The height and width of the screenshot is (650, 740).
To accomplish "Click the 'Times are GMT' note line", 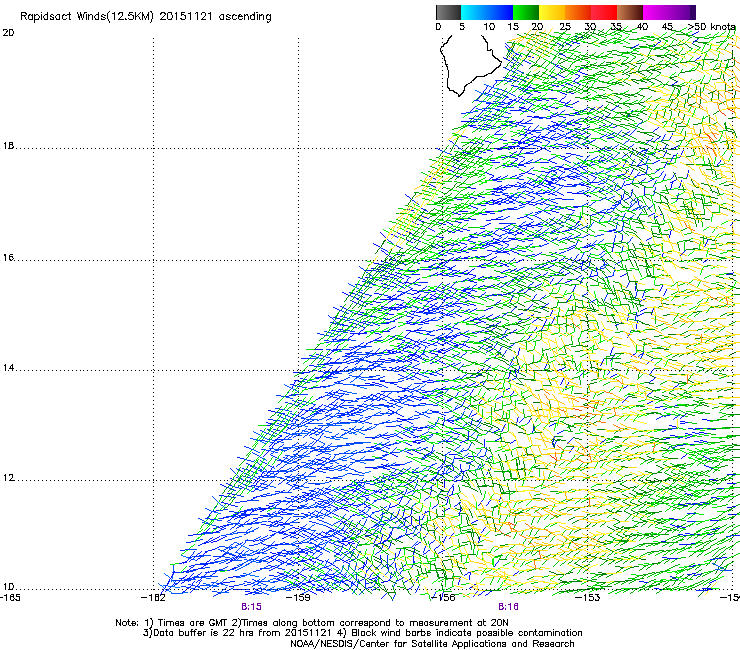I will [312, 623].
